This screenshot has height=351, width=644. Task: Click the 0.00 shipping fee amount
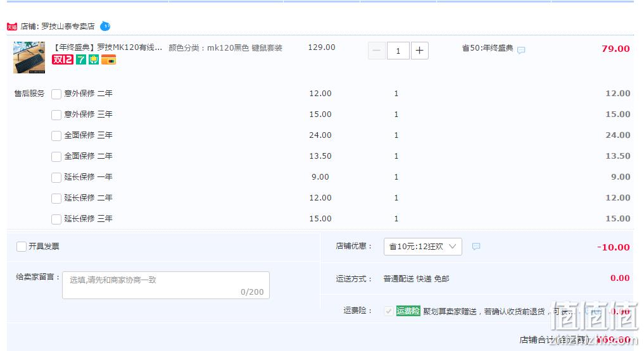click(x=620, y=278)
